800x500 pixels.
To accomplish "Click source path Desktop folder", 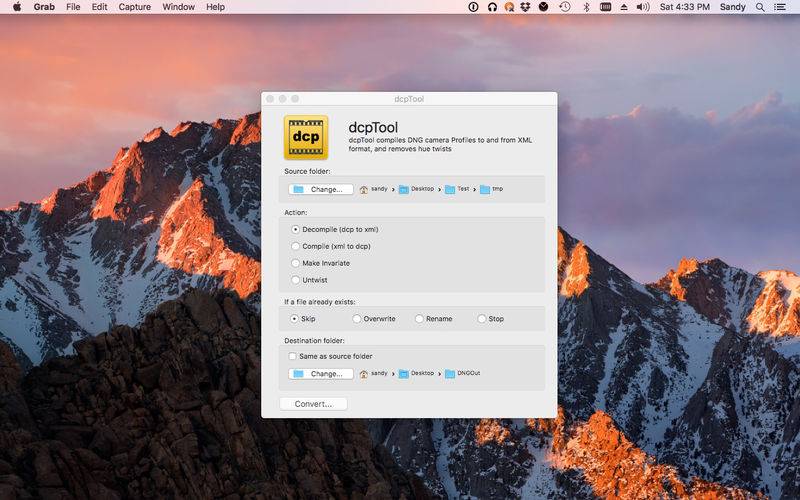I will [x=417, y=189].
